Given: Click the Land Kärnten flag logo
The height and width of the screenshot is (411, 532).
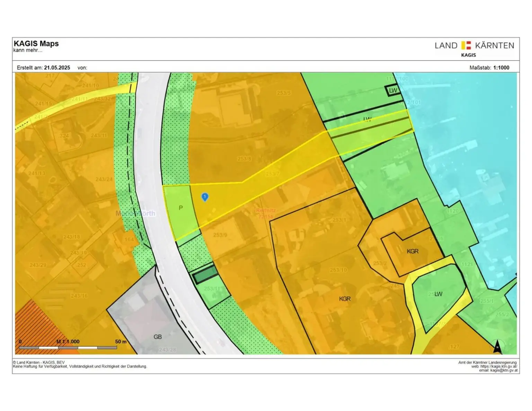Looking at the screenshot, I should pos(466,45).
